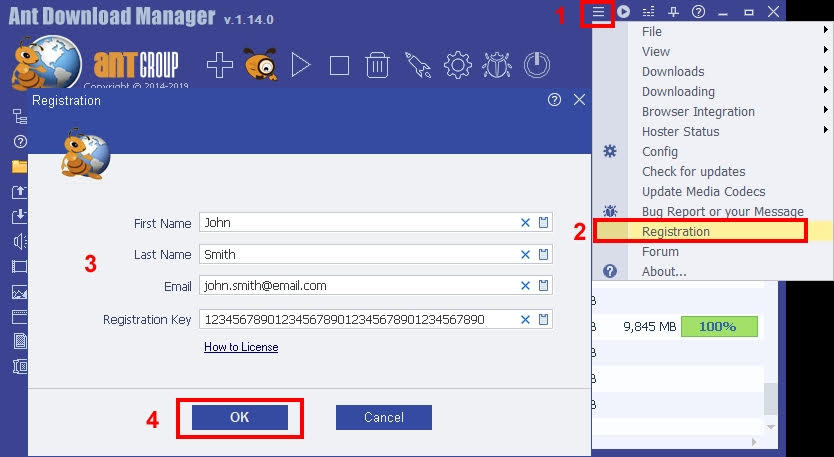This screenshot has height=457, width=834.
Task: Click the speed bars icon in title bar
Action: [x=648, y=11]
